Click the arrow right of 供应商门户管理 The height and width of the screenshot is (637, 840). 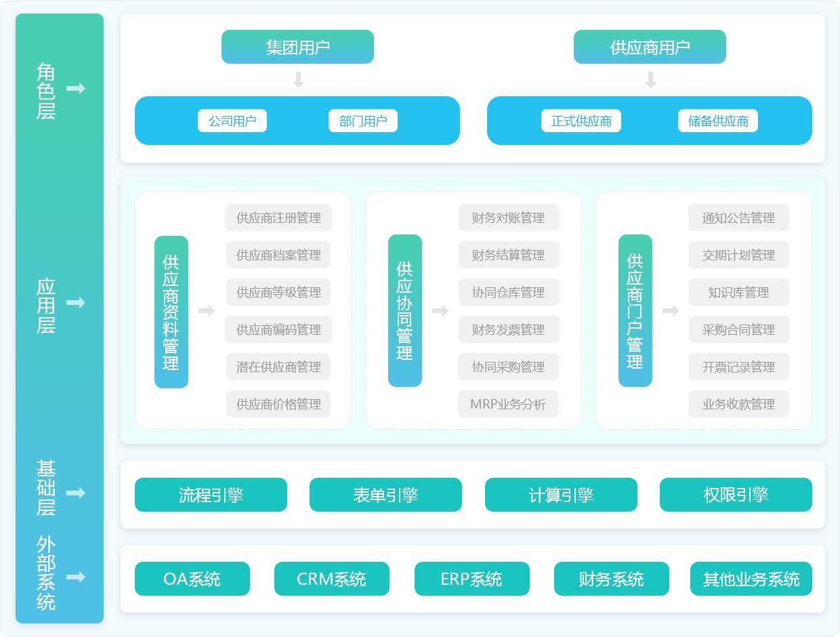pos(671,311)
